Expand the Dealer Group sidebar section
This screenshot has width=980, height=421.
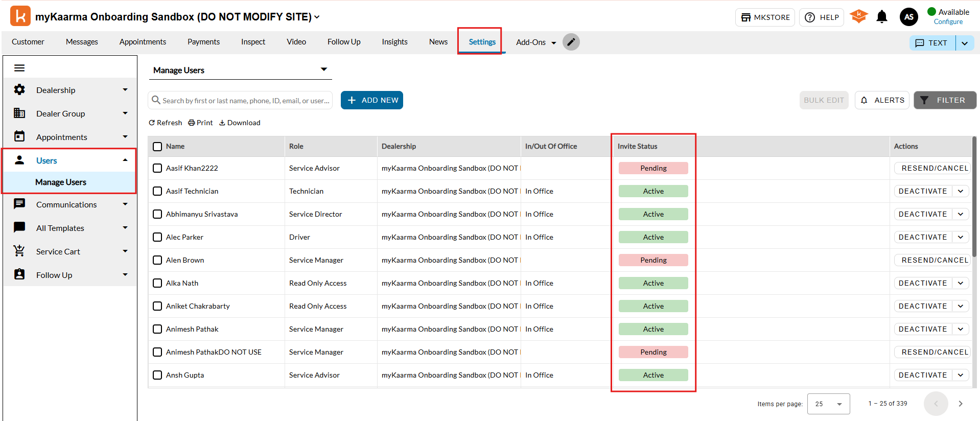click(x=125, y=113)
